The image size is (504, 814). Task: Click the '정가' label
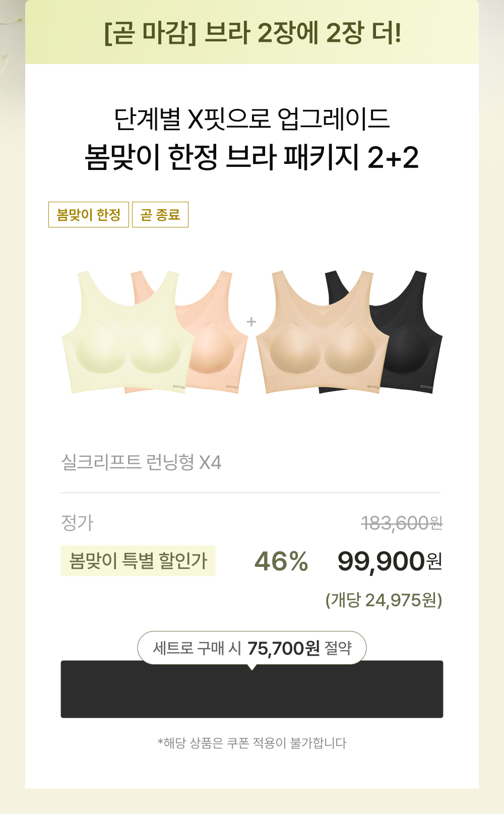pyautogui.click(x=77, y=522)
